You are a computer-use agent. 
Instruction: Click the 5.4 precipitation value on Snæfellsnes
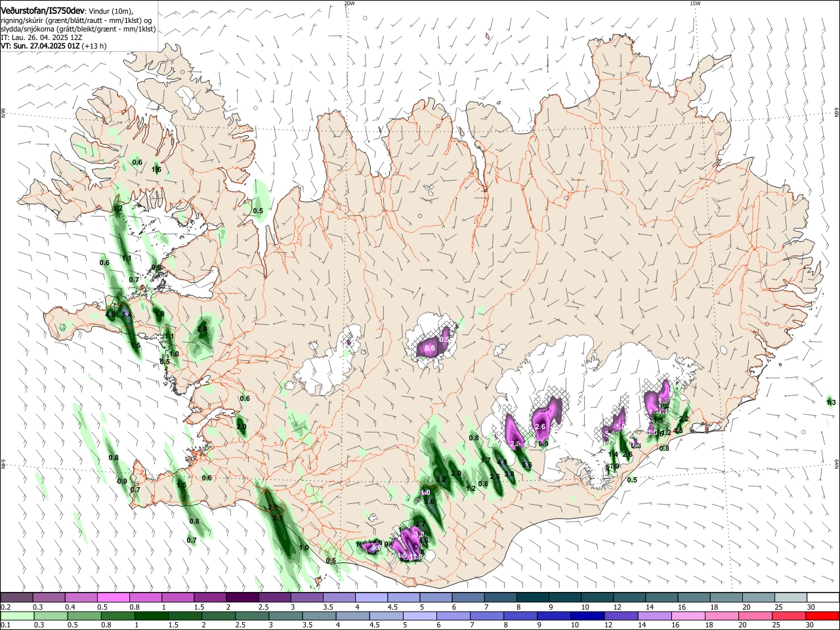click(127, 315)
